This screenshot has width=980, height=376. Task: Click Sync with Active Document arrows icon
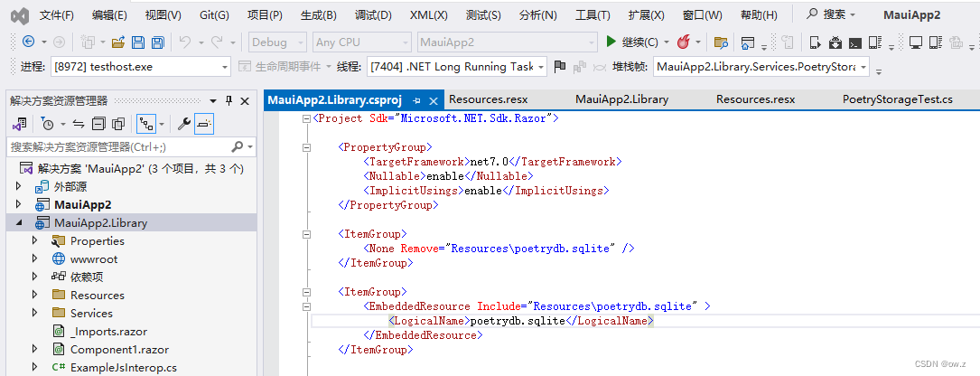[78, 123]
